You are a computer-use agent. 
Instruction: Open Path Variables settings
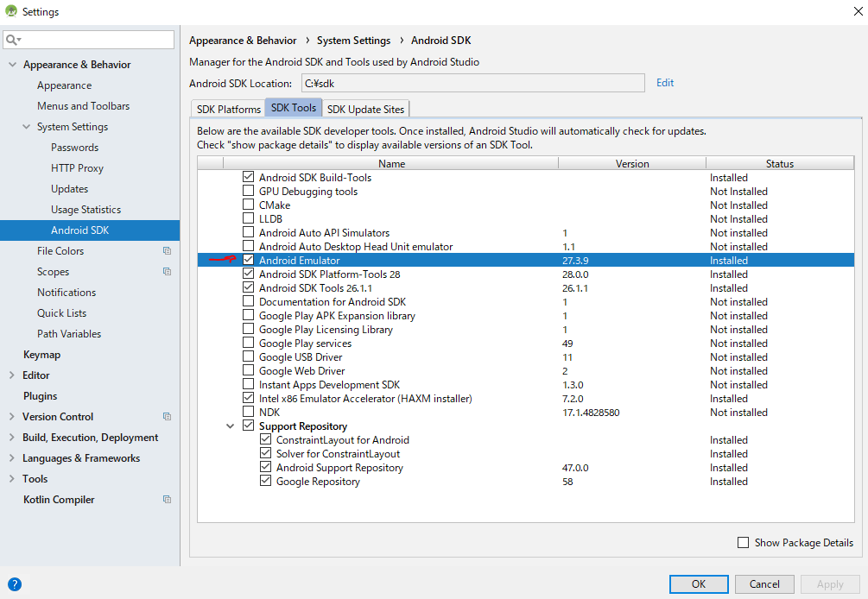point(69,333)
